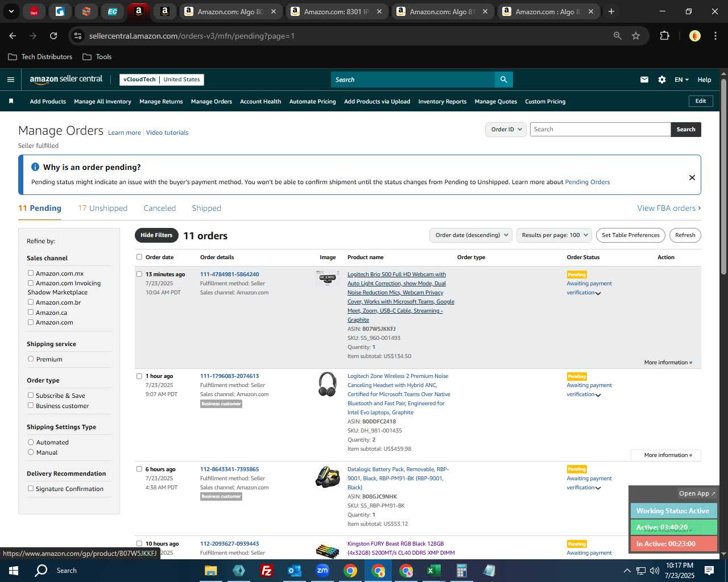Switch to the Canceled tab

[160, 208]
